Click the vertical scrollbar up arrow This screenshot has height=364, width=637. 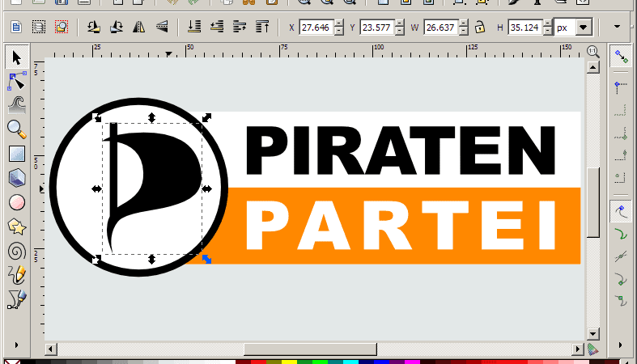click(x=593, y=67)
